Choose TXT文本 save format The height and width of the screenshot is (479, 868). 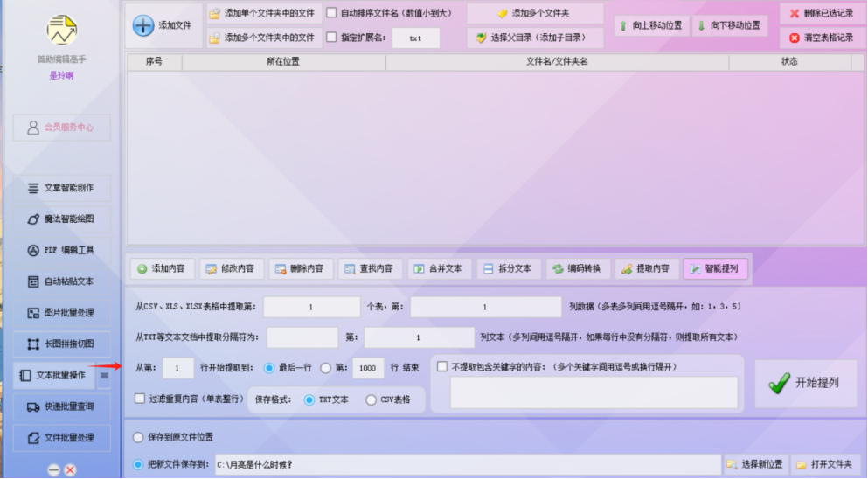309,399
